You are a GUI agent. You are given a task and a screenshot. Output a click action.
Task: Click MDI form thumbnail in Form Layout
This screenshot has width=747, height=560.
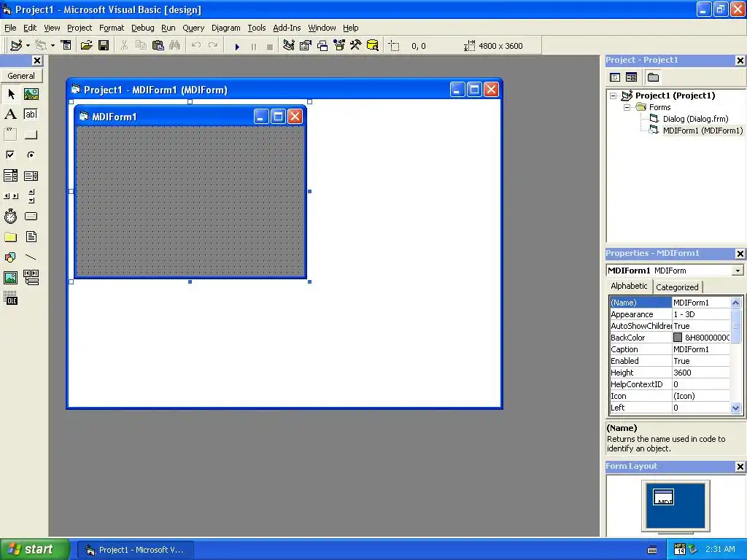[663, 497]
